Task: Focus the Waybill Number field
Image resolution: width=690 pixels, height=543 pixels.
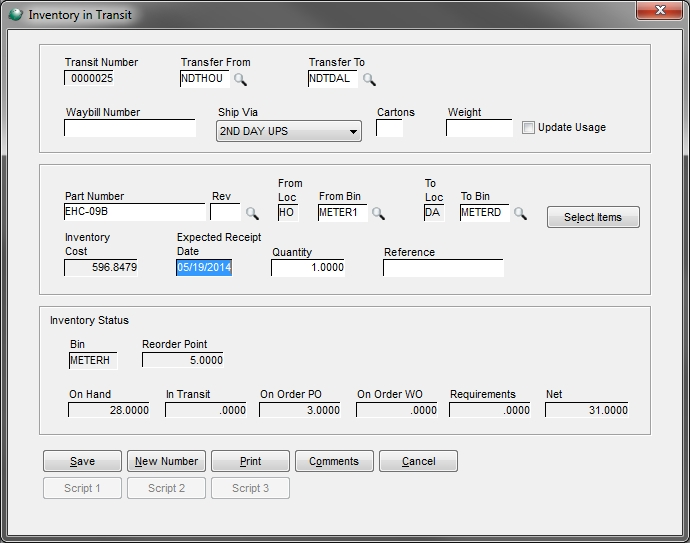Action: (130, 128)
